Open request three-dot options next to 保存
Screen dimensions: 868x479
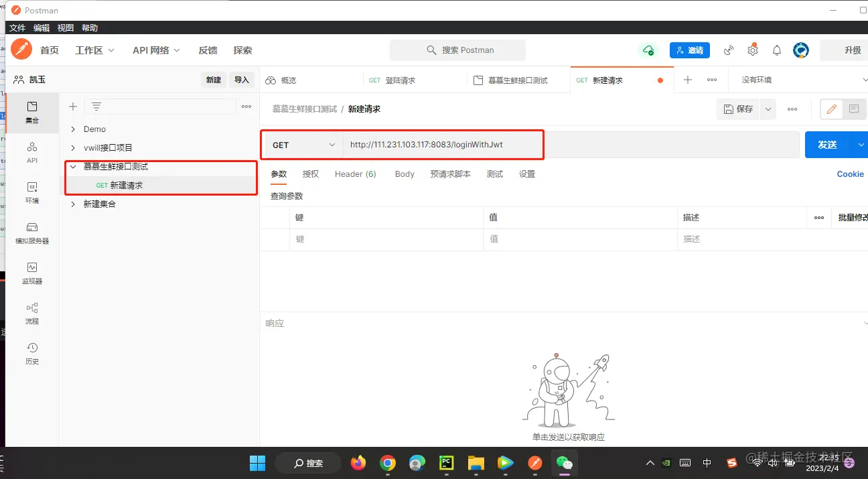(x=792, y=109)
